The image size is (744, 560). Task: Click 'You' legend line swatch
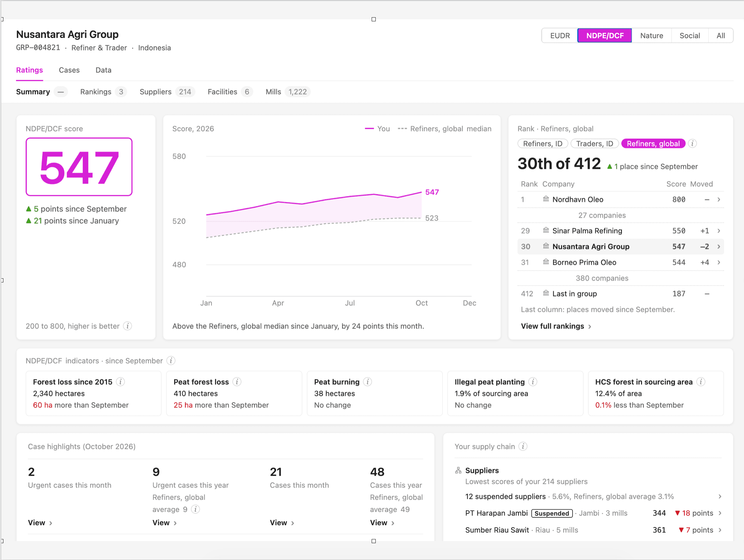coord(369,129)
